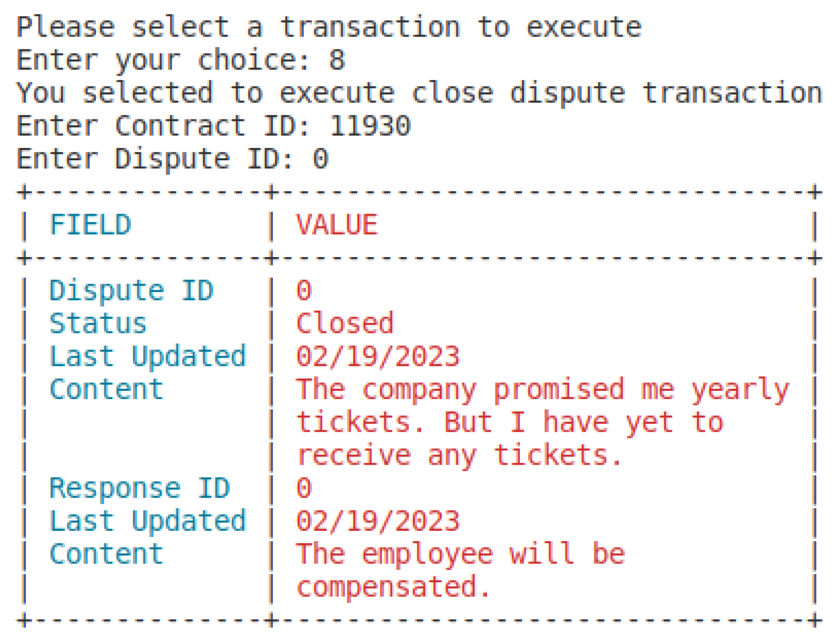Click the Status field label

98,324
